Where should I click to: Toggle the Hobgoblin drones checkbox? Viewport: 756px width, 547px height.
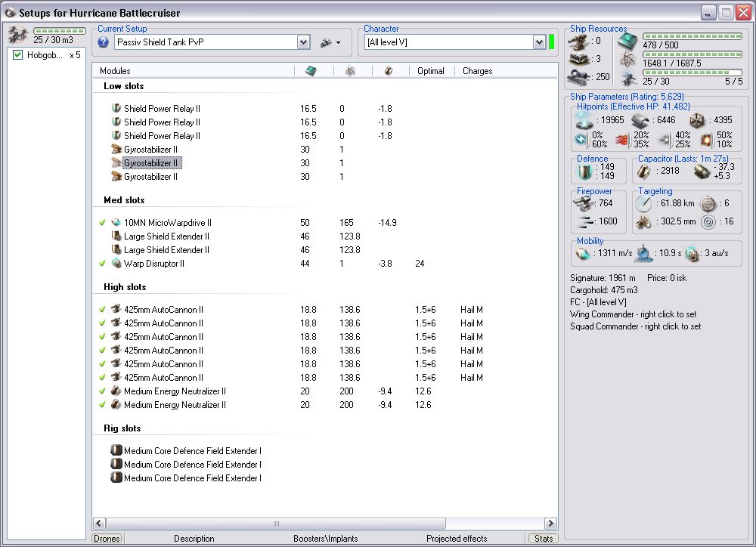pyautogui.click(x=18, y=55)
